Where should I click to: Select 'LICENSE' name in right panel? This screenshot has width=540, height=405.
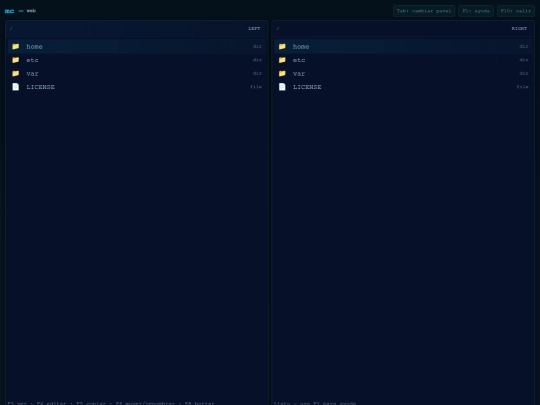pyautogui.click(x=307, y=87)
